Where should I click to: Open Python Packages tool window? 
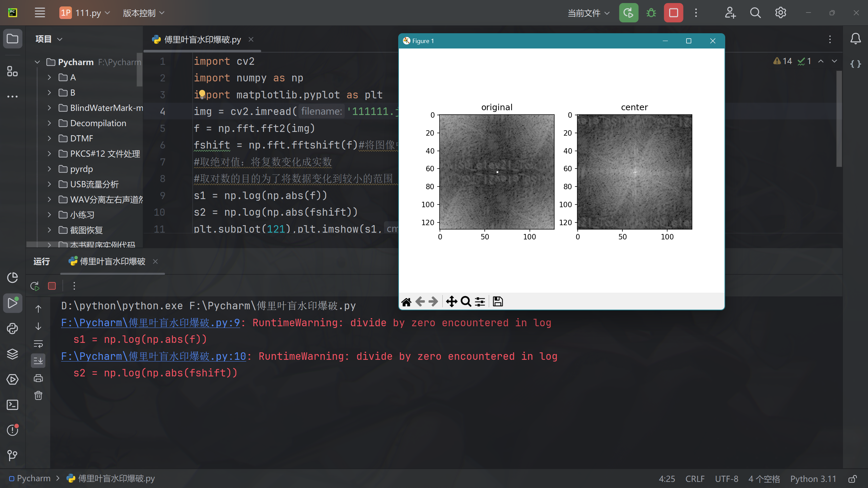click(x=13, y=354)
